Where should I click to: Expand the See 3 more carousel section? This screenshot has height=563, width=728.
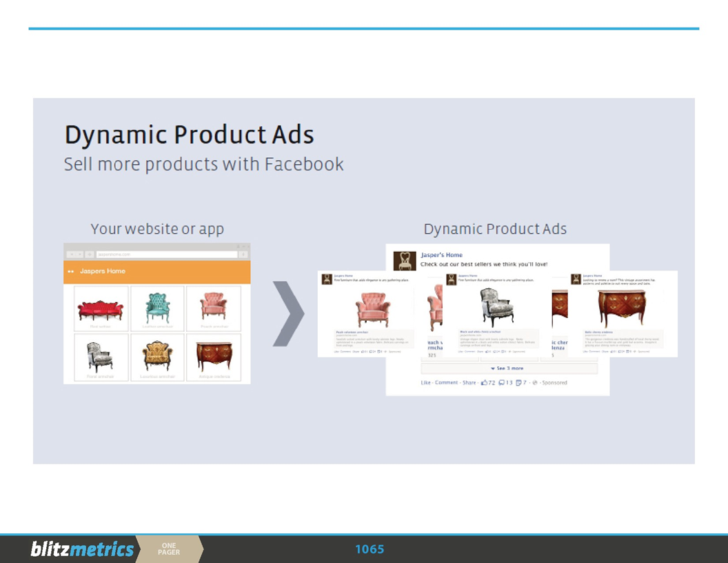[x=509, y=368]
